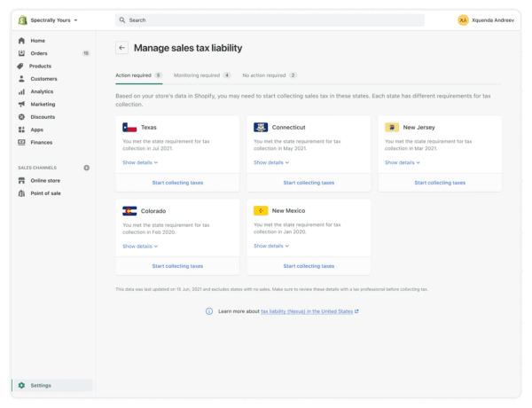Switch to No action required tab

click(270, 75)
